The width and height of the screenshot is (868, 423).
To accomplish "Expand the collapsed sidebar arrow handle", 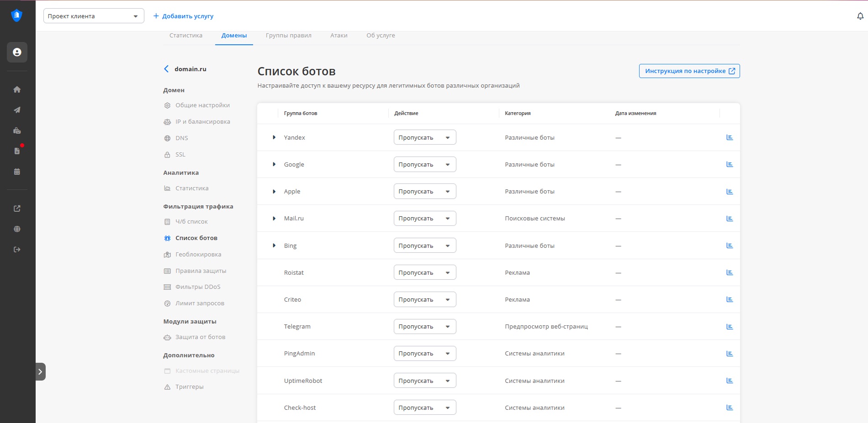I will point(40,371).
